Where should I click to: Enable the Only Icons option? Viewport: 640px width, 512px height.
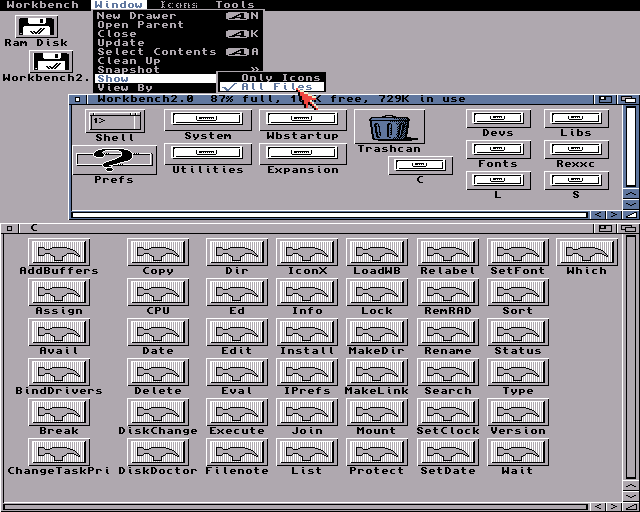tap(280, 77)
